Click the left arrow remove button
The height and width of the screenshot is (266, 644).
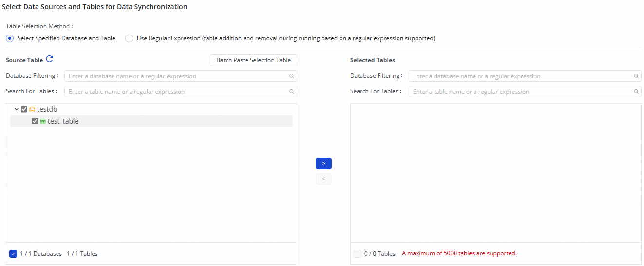(323, 179)
